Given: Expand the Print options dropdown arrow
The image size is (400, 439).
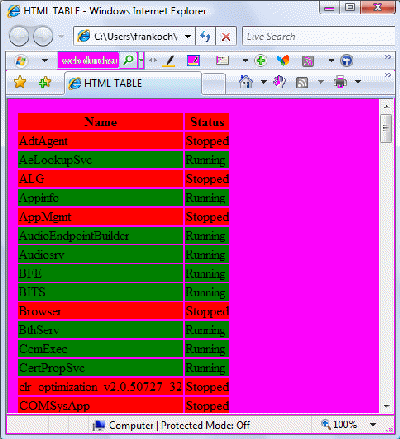Looking at the screenshot, I should point(358,82).
